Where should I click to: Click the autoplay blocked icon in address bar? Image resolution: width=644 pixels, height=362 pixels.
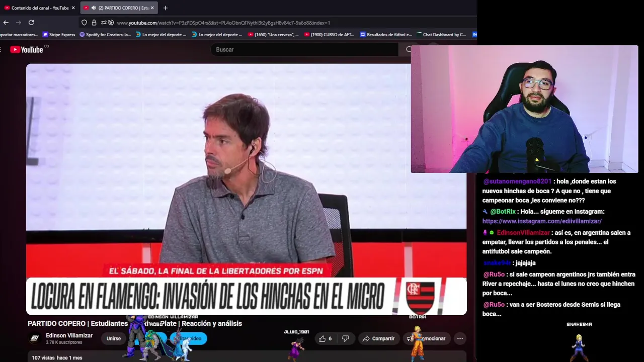point(111,23)
